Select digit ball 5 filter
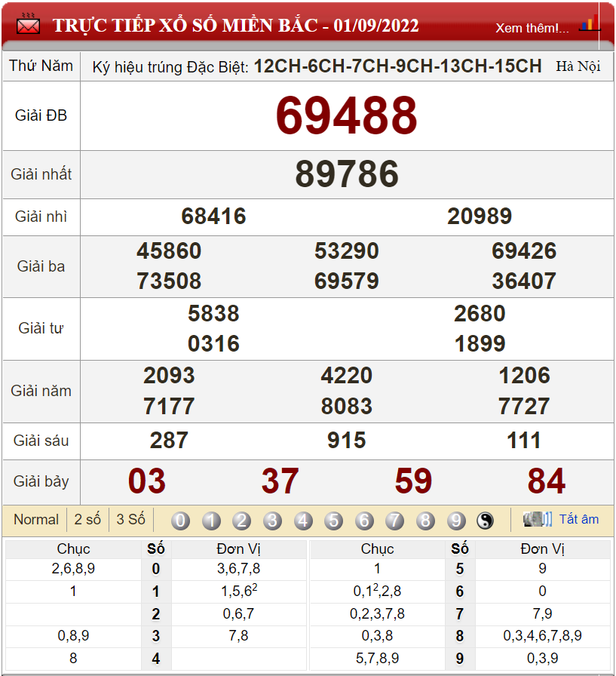Screen dimensions: 616x676 (334, 521)
